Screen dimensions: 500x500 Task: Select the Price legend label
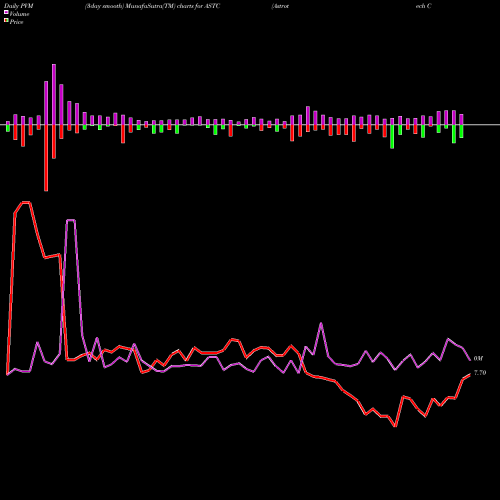click(16, 22)
